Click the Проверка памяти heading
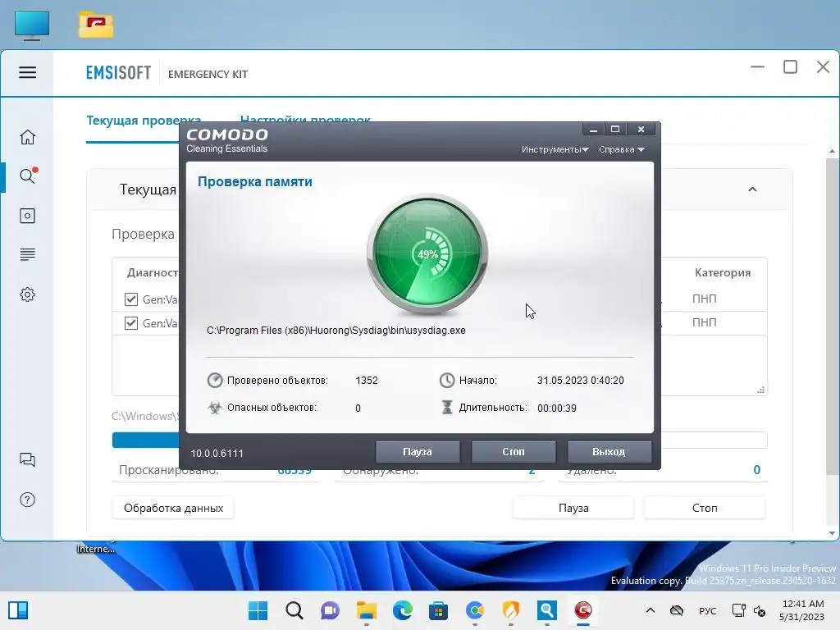Viewport: 840px width, 630px height. point(254,181)
